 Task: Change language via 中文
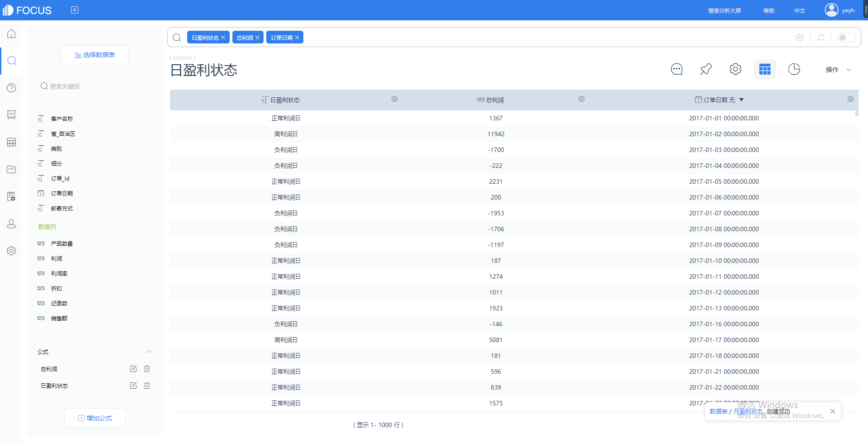(800, 10)
